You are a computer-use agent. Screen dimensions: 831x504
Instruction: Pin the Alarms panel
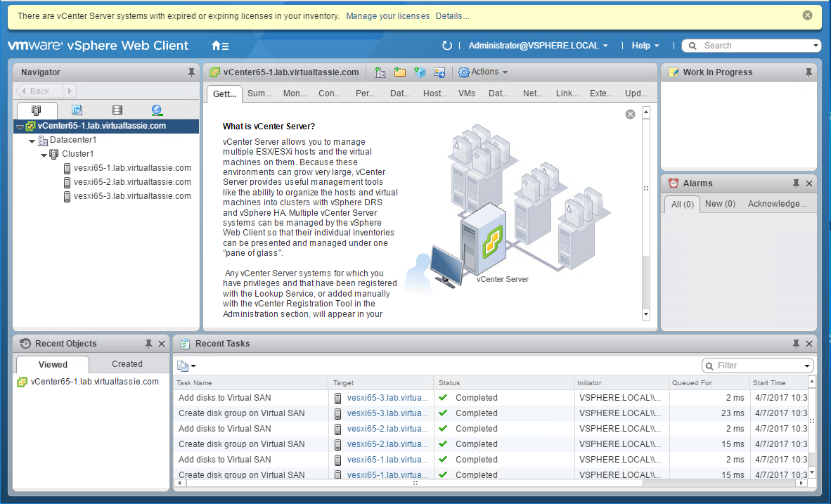tap(796, 183)
